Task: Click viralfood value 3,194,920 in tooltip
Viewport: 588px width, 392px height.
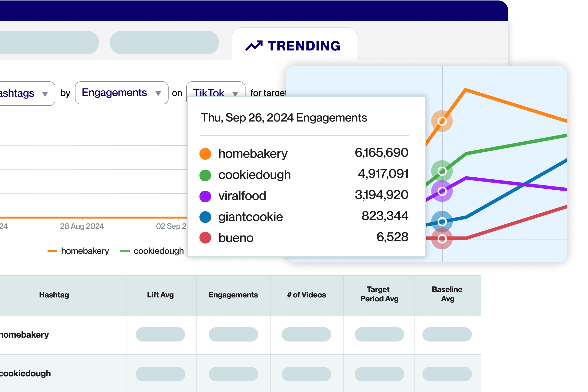Action: point(381,195)
